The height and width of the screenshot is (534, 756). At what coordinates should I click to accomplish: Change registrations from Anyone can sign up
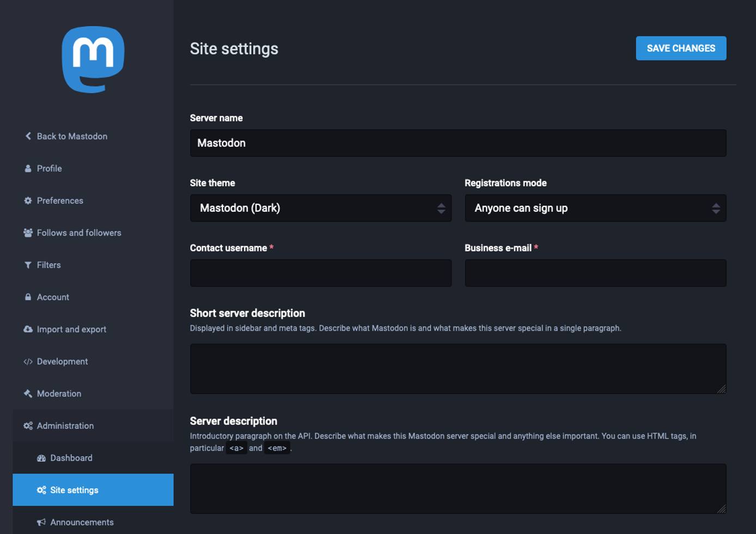coord(595,208)
